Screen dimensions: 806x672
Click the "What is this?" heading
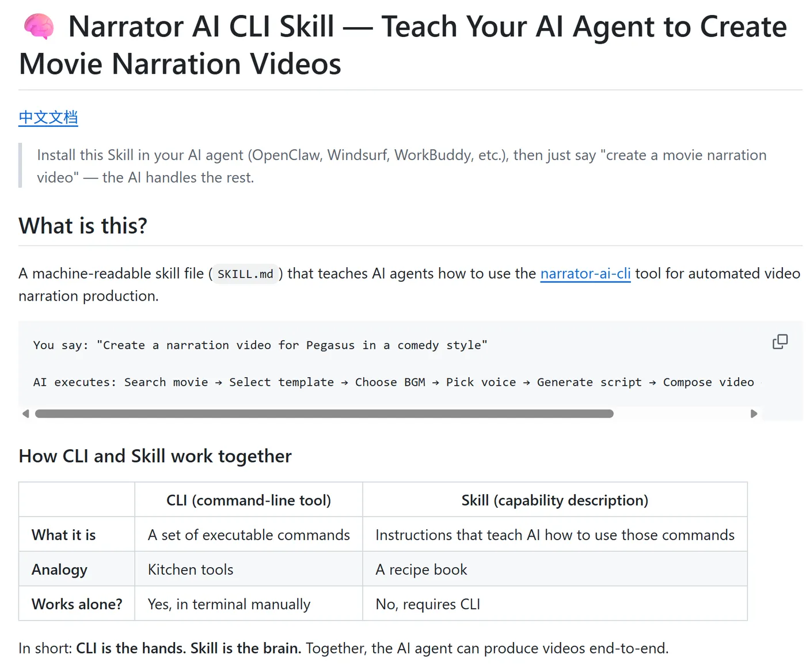[x=83, y=226]
